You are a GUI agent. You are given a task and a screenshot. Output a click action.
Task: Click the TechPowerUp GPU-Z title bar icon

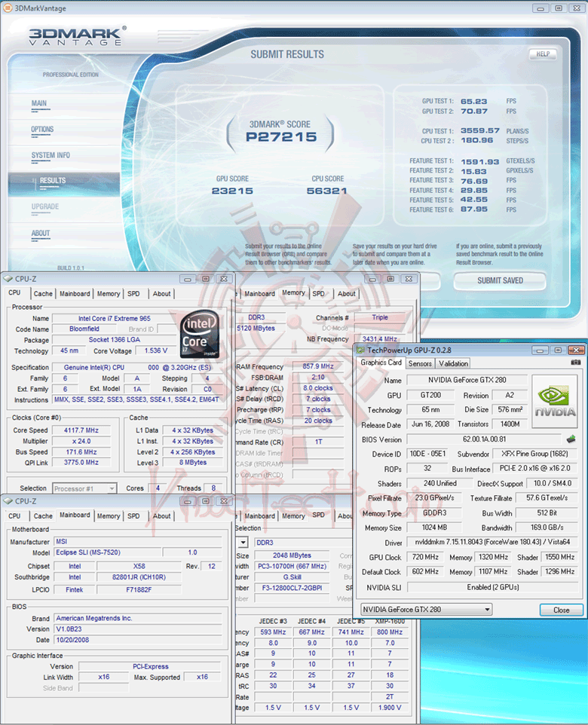[360, 350]
